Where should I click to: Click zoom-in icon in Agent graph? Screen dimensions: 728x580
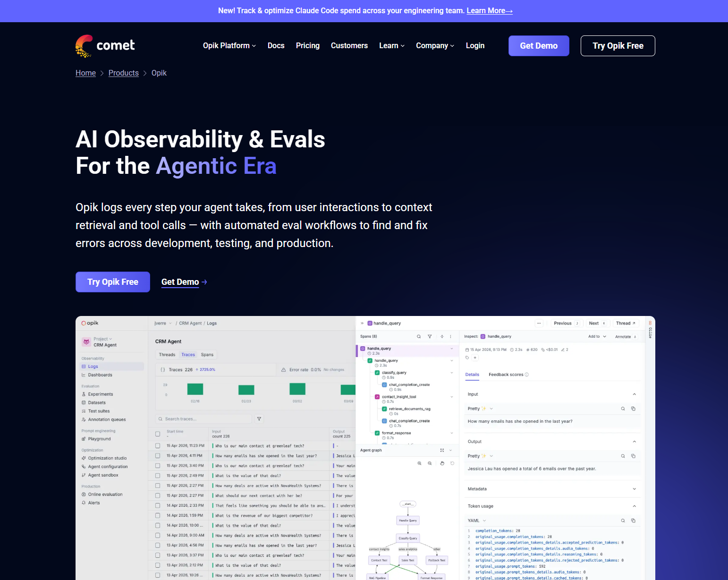click(x=419, y=463)
